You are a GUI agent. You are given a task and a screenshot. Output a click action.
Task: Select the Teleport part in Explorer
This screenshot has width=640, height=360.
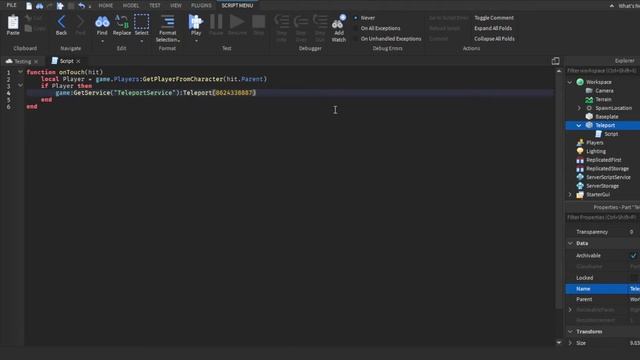point(605,125)
